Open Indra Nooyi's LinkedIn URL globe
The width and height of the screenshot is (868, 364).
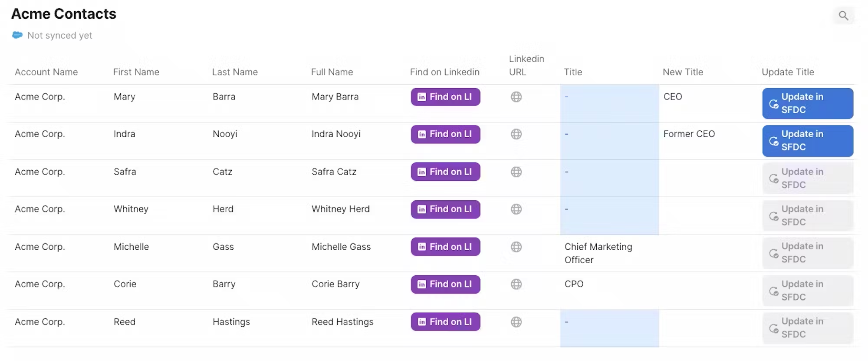click(x=516, y=134)
